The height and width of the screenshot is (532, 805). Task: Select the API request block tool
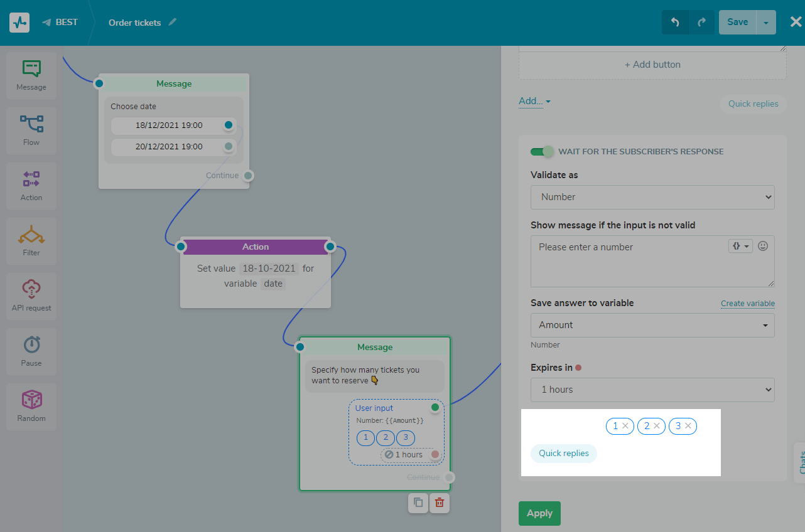click(31, 295)
